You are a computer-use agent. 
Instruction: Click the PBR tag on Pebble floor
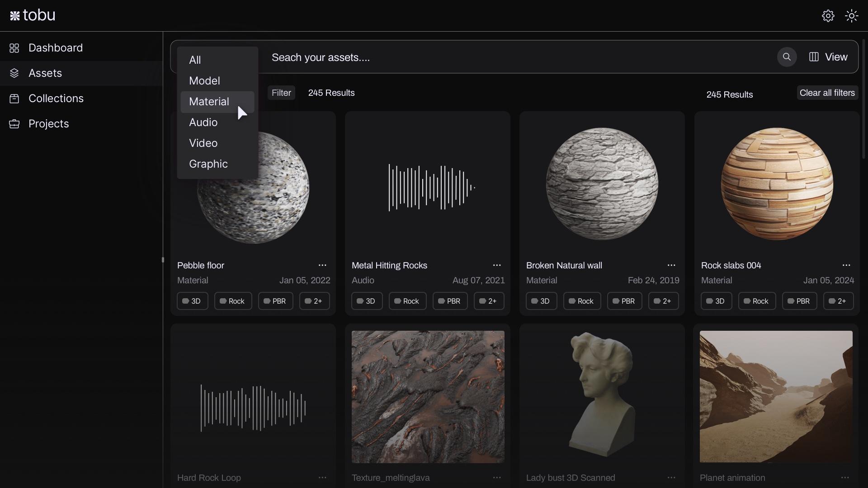point(275,301)
